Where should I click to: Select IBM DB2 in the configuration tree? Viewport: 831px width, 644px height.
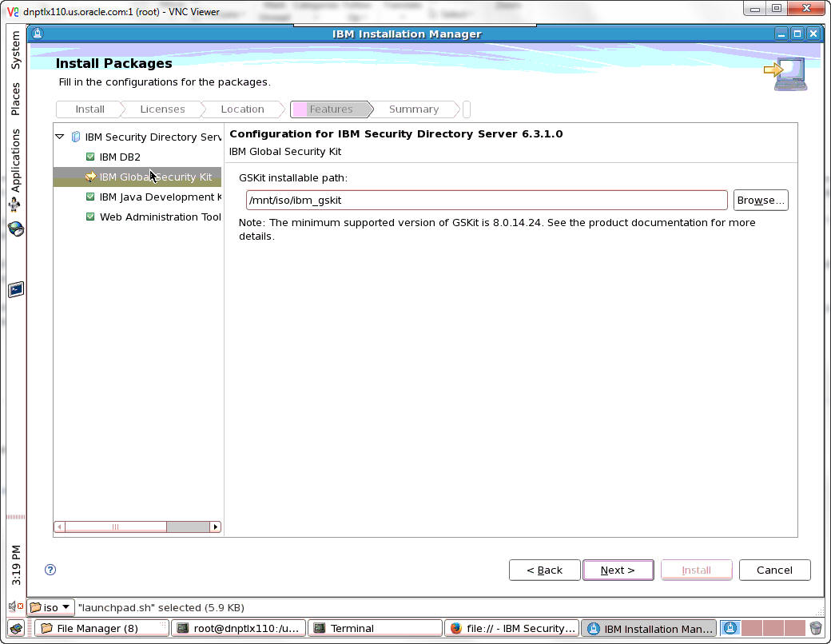(x=120, y=157)
